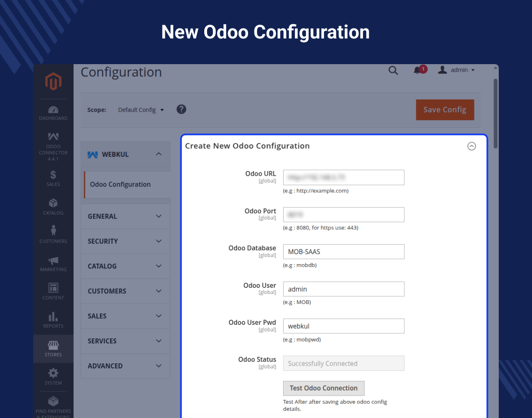Click the "(e.g : 8080, for https use: 443)" hint

(x=321, y=228)
